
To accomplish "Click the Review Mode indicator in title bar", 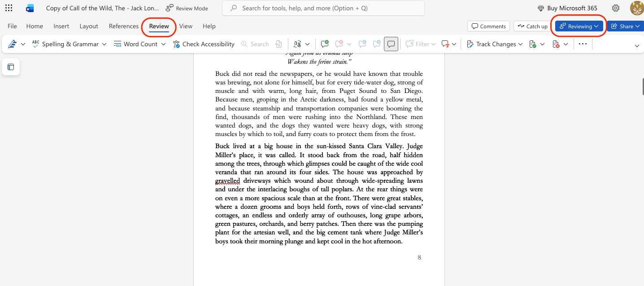I will tap(187, 8).
